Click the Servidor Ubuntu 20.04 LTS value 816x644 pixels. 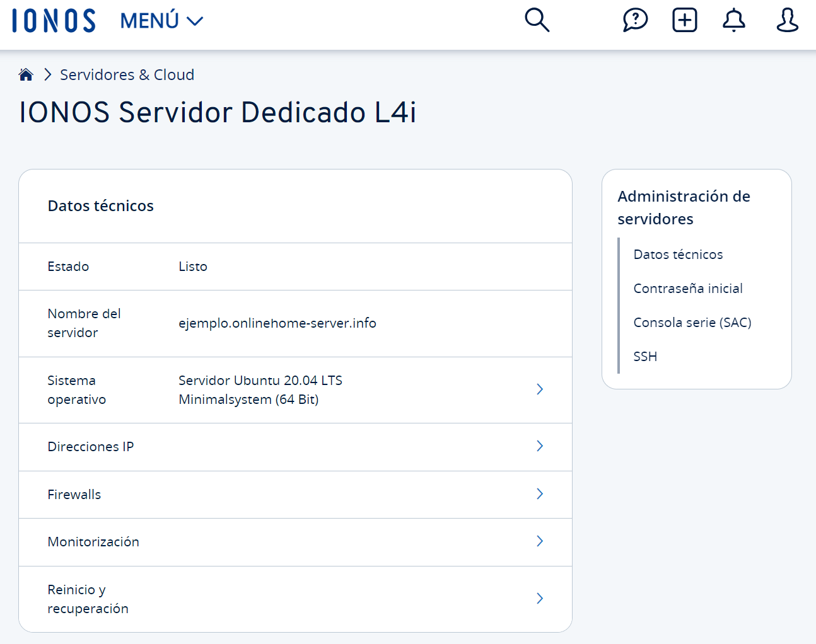(260, 390)
